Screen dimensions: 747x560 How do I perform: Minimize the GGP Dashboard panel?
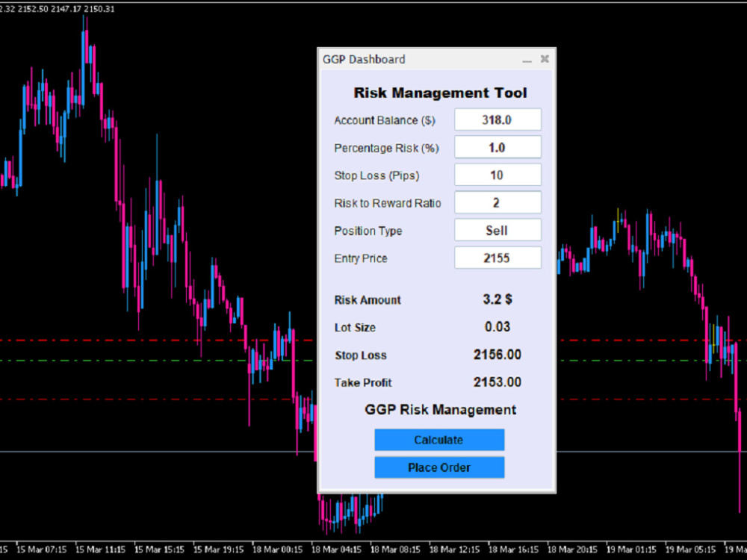pos(527,60)
